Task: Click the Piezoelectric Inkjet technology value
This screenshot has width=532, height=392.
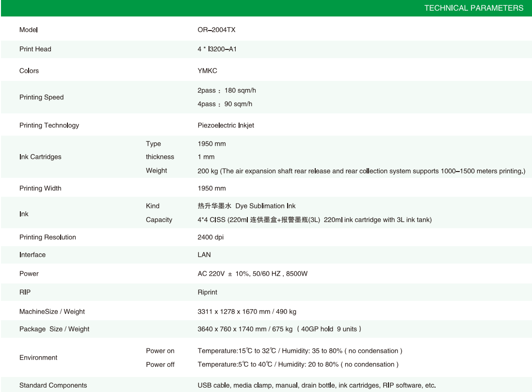Action: click(x=226, y=125)
